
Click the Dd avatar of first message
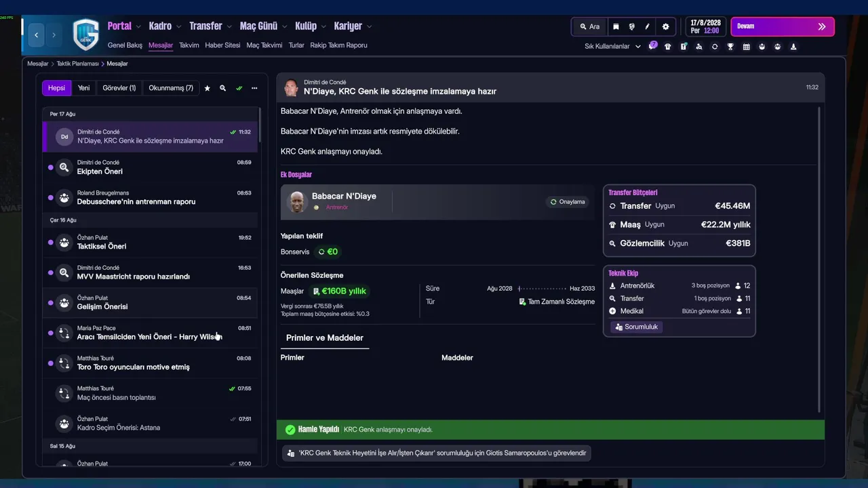pos(64,136)
